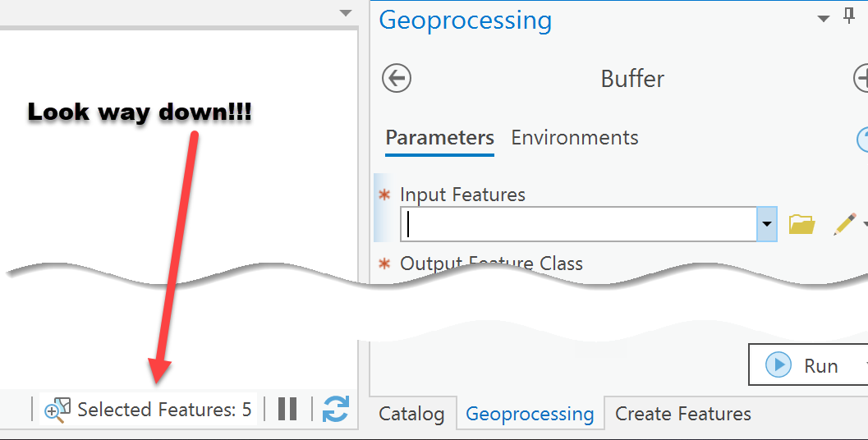
Task: Go back using the Geoprocessing back arrow
Action: pos(397,79)
